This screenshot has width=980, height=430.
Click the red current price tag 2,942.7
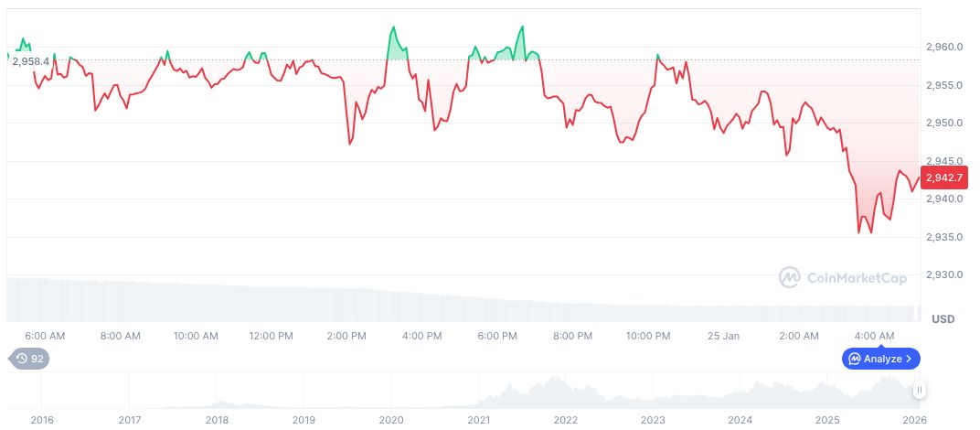[x=943, y=177]
